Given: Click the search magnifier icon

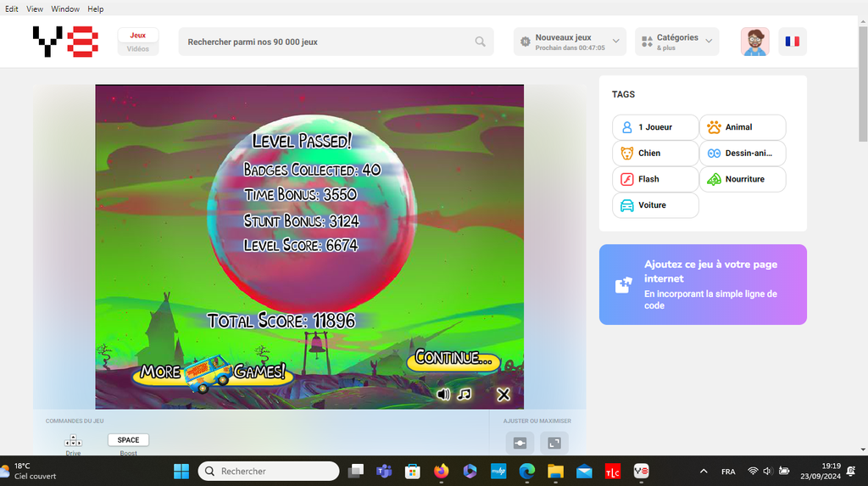Looking at the screenshot, I should point(480,42).
